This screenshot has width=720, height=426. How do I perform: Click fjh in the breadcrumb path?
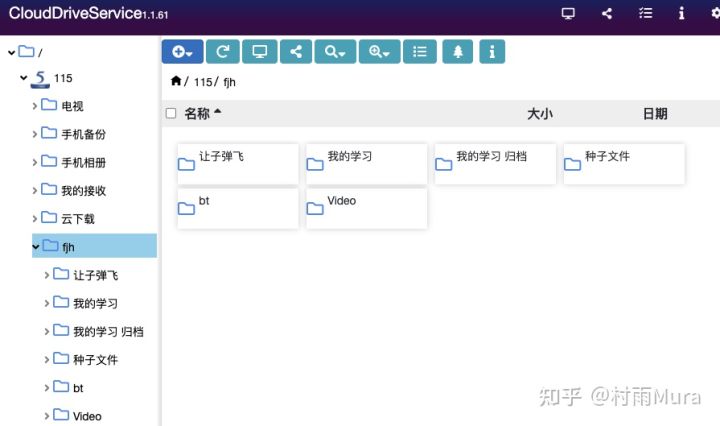click(x=230, y=82)
